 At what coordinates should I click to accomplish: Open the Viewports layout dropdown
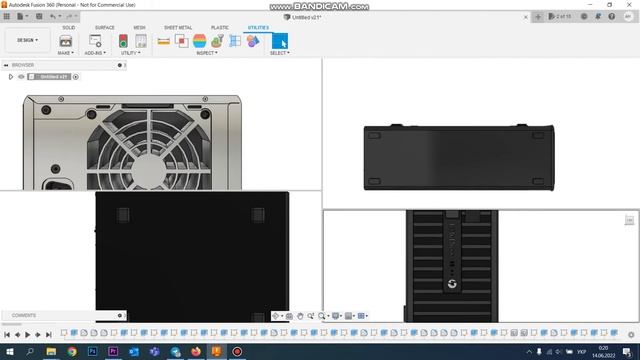tap(362, 316)
